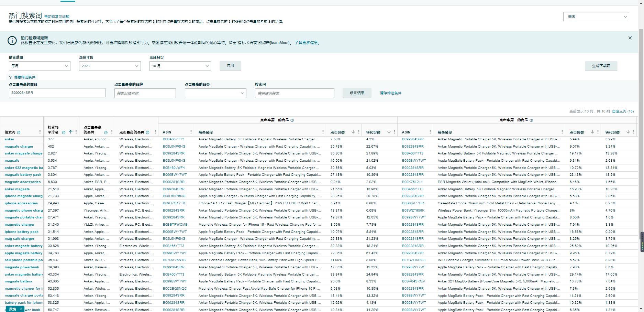Screen dimensions: 644x312
Task: Focus 点击量最高的商品 field containing B099284SRR
Action: [57, 93]
